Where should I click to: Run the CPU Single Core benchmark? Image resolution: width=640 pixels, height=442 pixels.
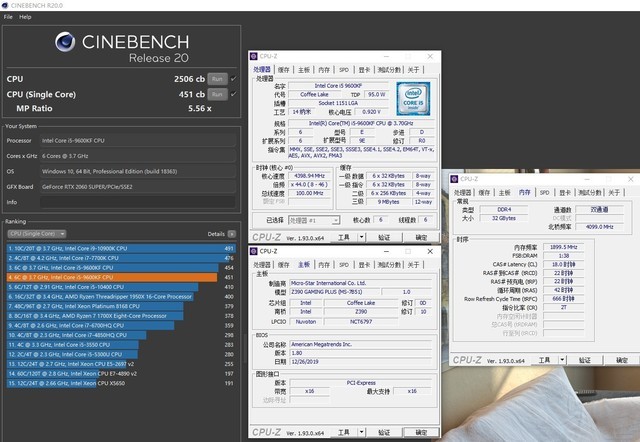[x=217, y=94]
